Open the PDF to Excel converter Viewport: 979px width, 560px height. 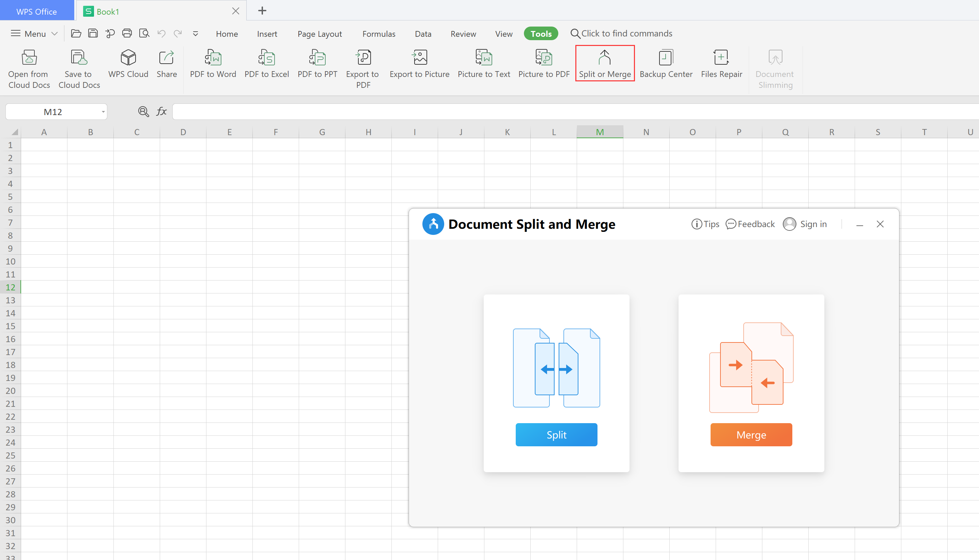[x=266, y=58]
